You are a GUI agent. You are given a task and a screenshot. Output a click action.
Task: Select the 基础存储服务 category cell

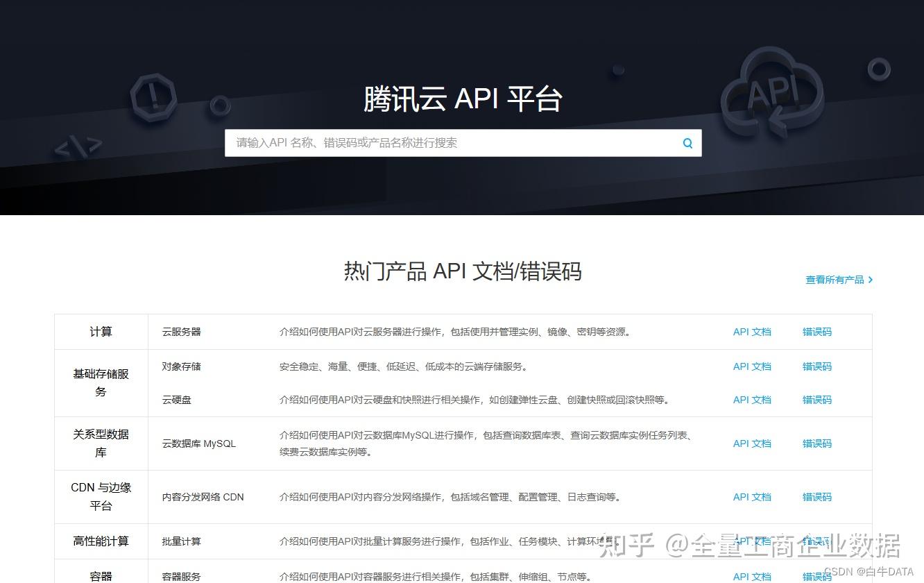tap(101, 383)
